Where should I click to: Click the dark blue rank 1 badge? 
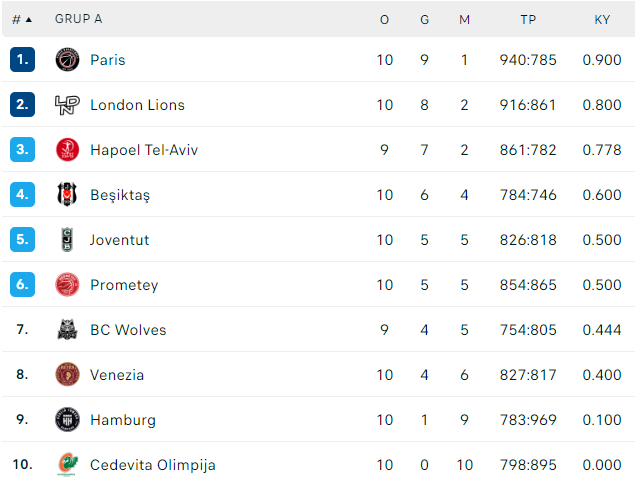(x=22, y=60)
